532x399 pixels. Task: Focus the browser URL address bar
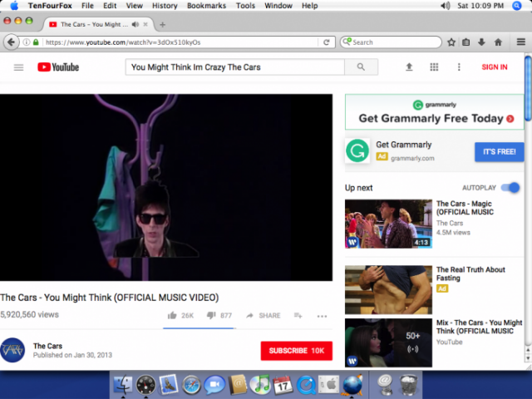(x=181, y=42)
